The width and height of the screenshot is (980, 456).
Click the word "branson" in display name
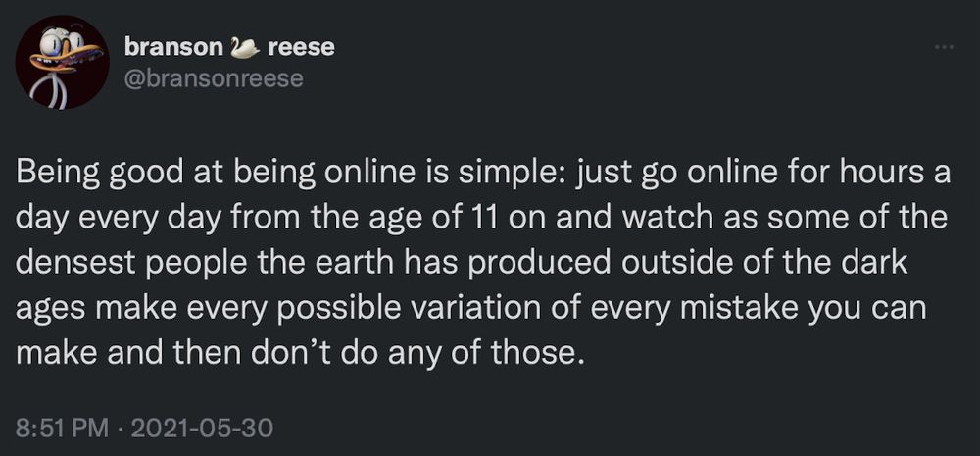(173, 47)
